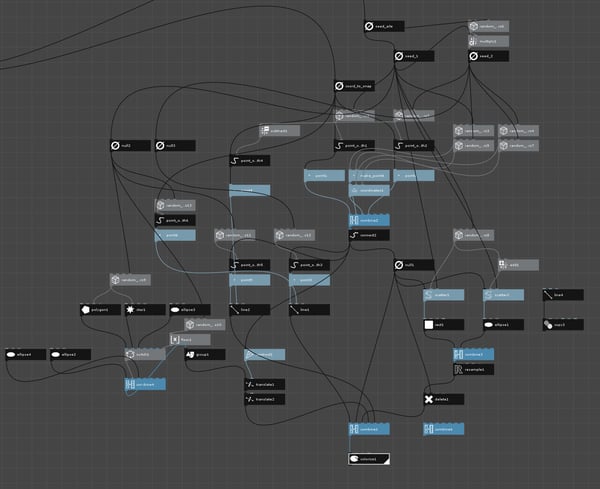This screenshot has height=489, width=600.
Task: Select the resample1 node
Action: [x=473, y=370]
